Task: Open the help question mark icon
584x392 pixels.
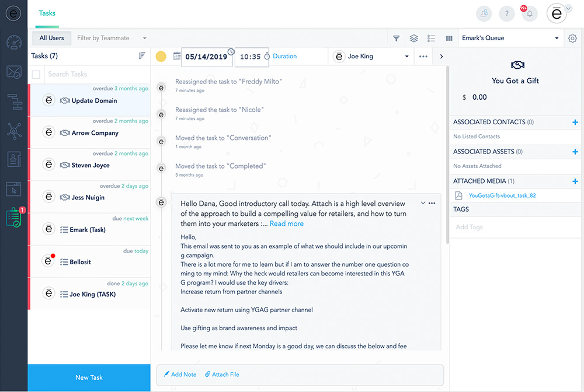Action: [506, 14]
